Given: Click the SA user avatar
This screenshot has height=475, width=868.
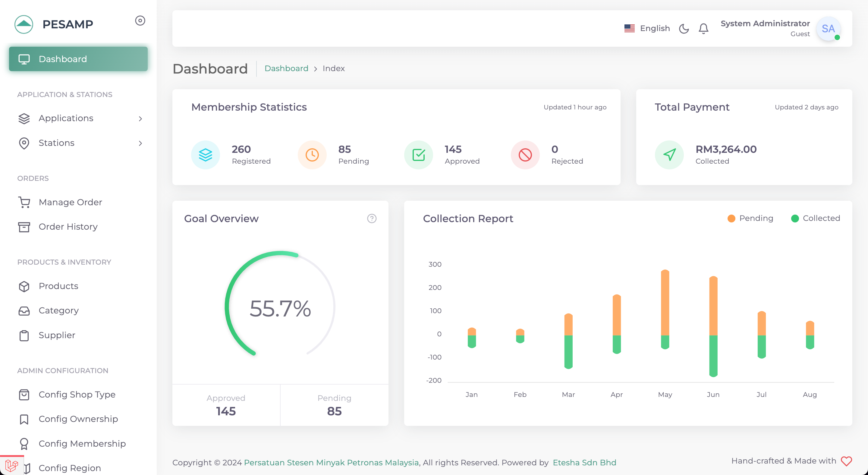Looking at the screenshot, I should point(828,29).
